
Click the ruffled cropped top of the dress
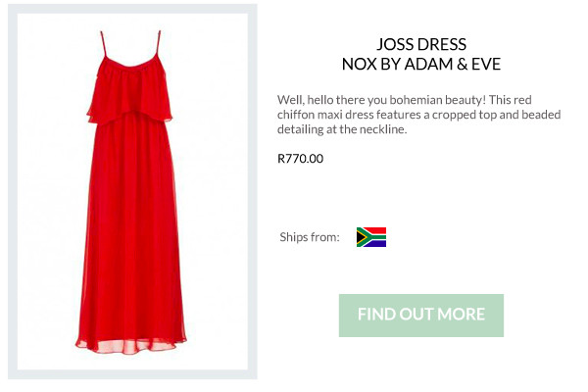(129, 94)
